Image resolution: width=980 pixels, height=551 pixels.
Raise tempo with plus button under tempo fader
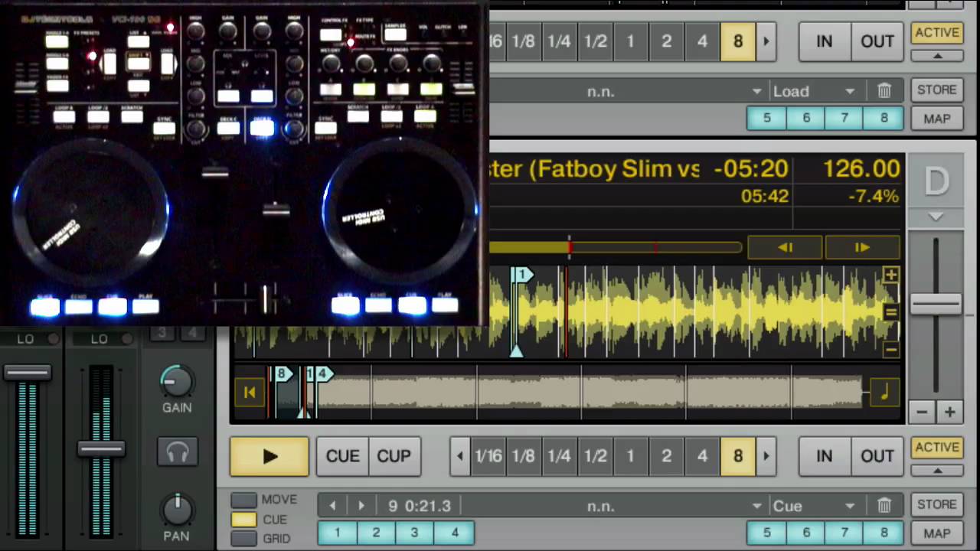pyautogui.click(x=949, y=412)
